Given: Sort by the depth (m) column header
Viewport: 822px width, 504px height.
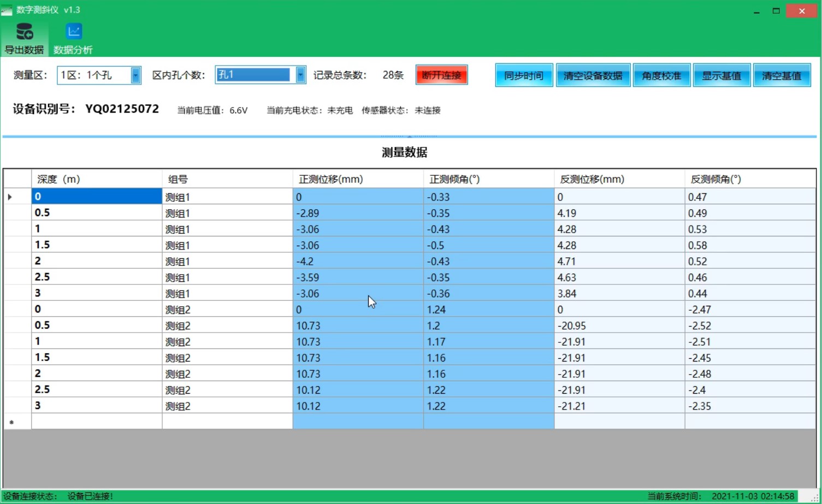Looking at the screenshot, I should coord(97,179).
